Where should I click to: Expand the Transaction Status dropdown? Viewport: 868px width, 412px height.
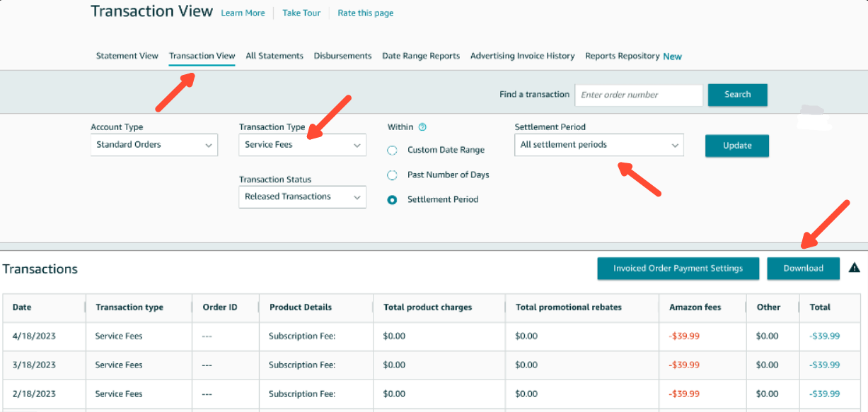[x=303, y=197]
